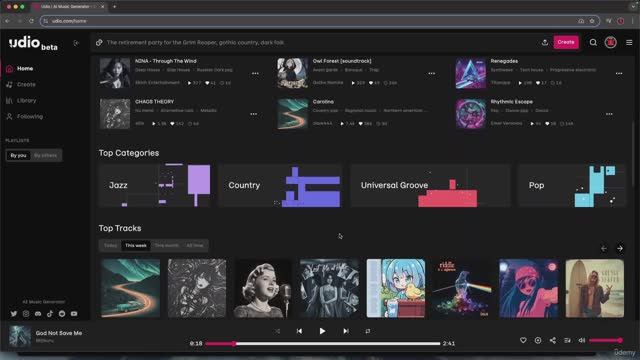Open the NINA - Through The Wind cover art
The image size is (640, 360).
pyautogui.click(x=115, y=73)
